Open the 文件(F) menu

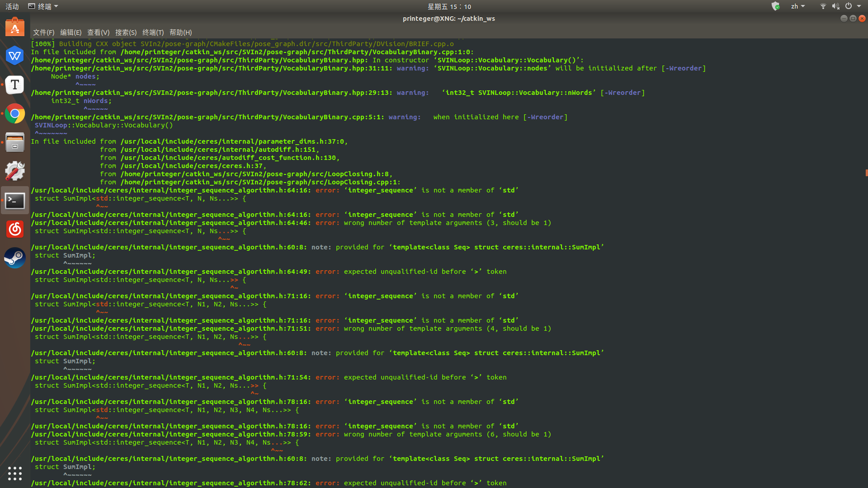coord(43,33)
